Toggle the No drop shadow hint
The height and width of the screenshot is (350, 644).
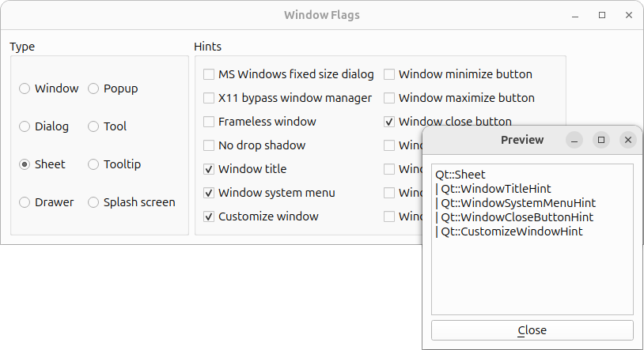click(209, 145)
